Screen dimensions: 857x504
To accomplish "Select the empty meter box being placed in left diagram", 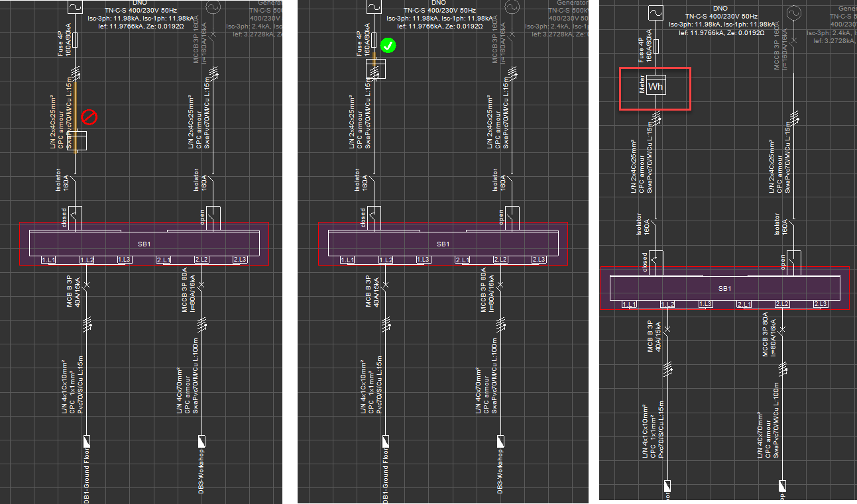I will click(77, 140).
